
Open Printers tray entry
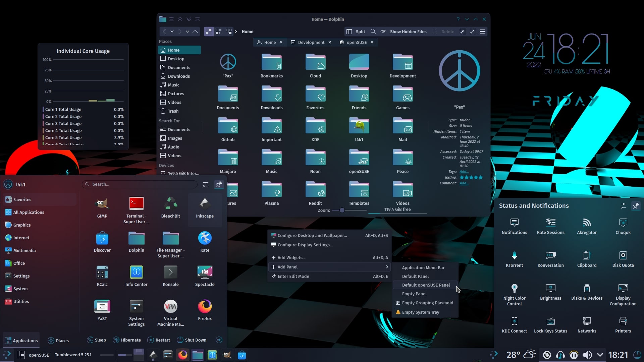point(623,325)
